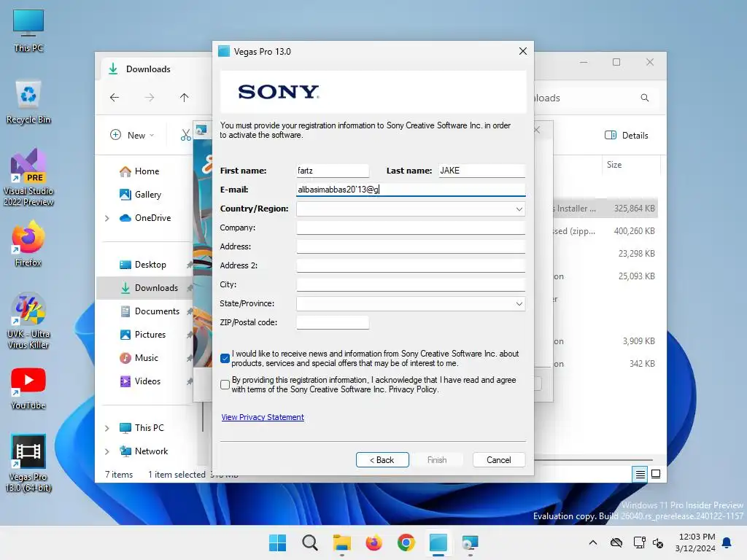Select Vegas Pro 13.0 (64-bit) desktop shortcut
Screen dimensions: 747x560
click(28, 463)
